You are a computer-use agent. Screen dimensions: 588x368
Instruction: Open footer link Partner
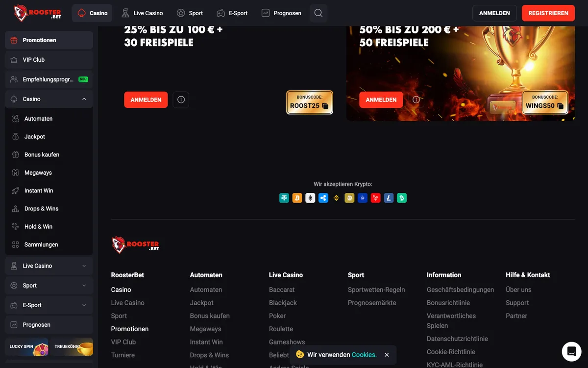coord(516,316)
